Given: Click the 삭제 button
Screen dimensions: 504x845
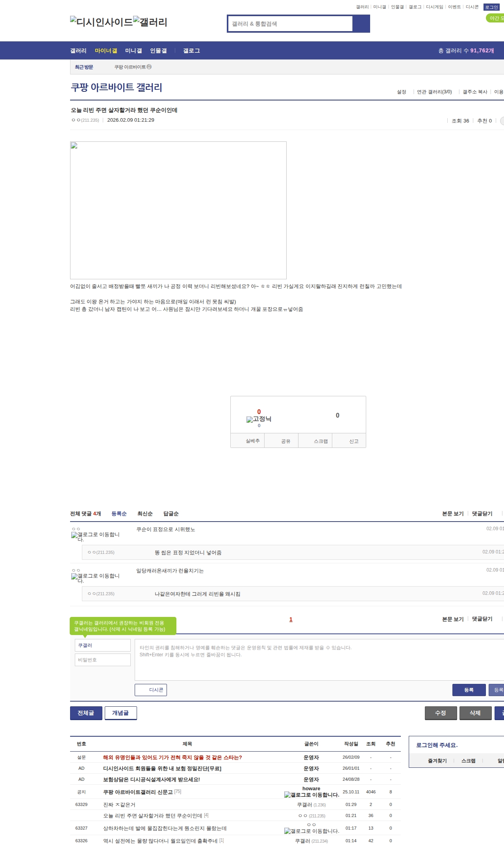Looking at the screenshot, I should pyautogui.click(x=475, y=713).
